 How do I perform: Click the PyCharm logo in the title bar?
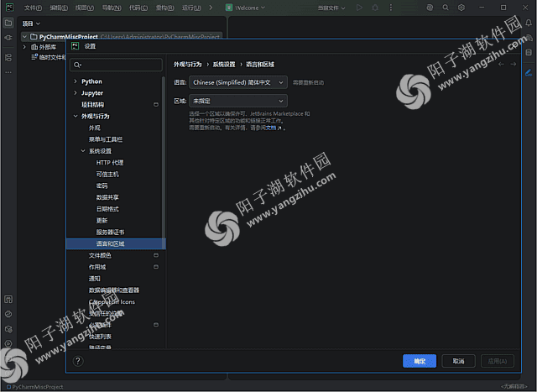[10, 8]
